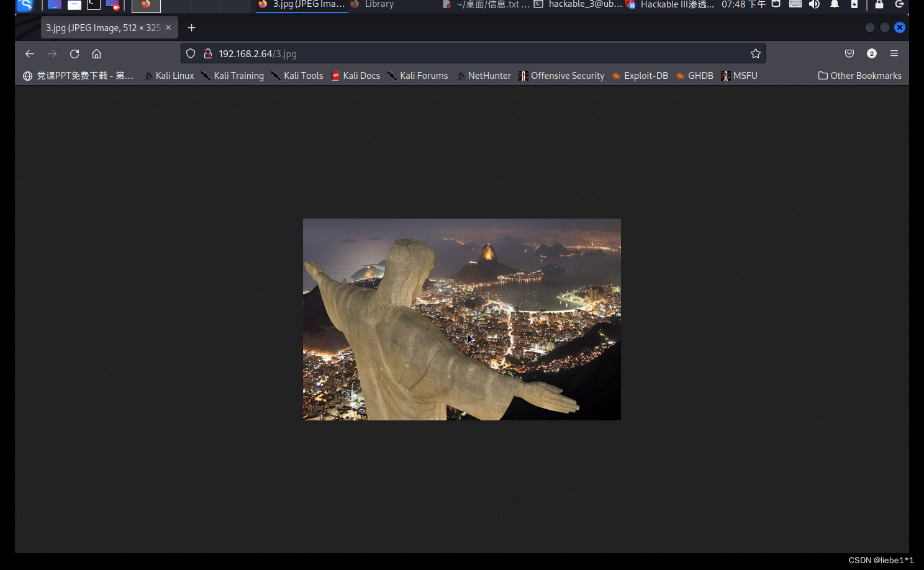Click the show desktop panel icon
This screenshot has width=924, height=570.
pyautogui.click(x=55, y=5)
